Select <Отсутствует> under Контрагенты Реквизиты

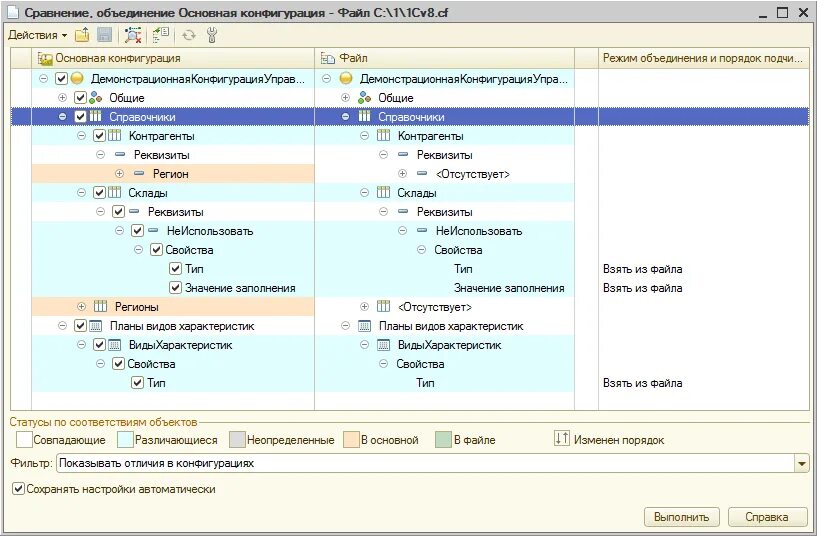473,174
